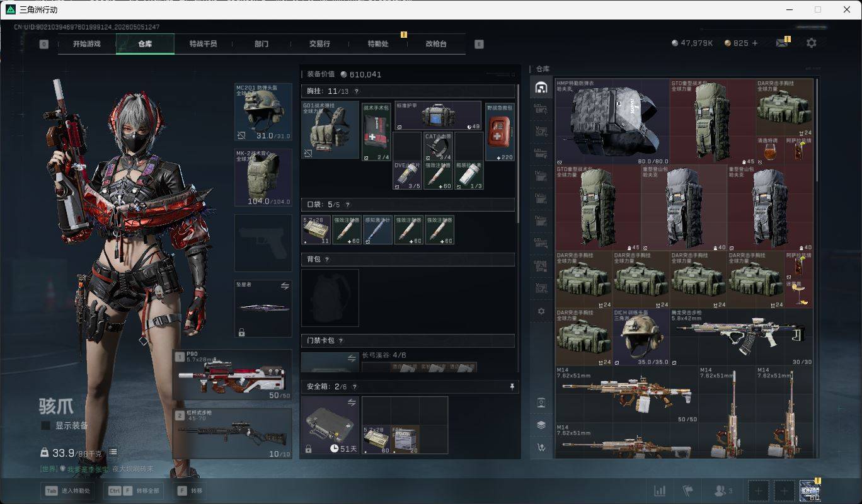
Task: Click the operator name 骇爪
Action: 56,406
